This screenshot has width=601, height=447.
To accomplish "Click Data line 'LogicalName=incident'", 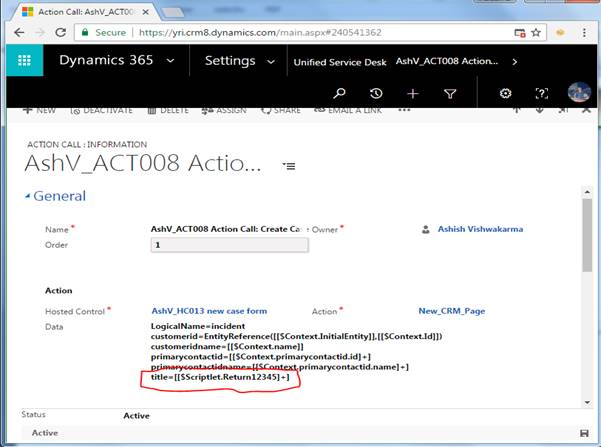I will (x=198, y=326).
